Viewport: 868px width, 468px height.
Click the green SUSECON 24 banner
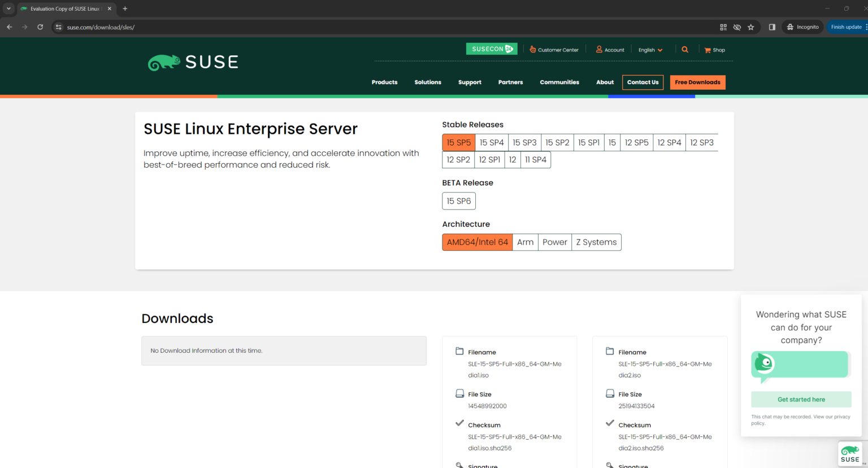(x=491, y=49)
